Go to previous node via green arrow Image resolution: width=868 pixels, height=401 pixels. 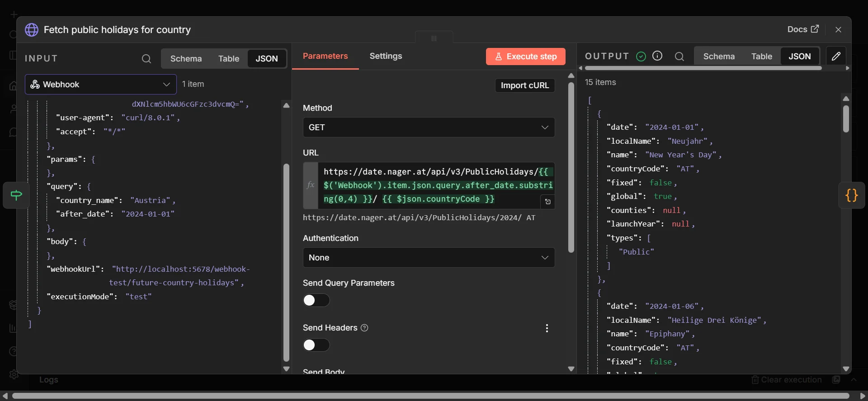click(16, 195)
